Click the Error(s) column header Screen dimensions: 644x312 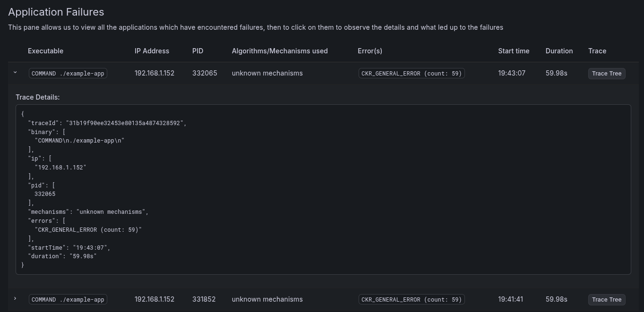point(370,51)
